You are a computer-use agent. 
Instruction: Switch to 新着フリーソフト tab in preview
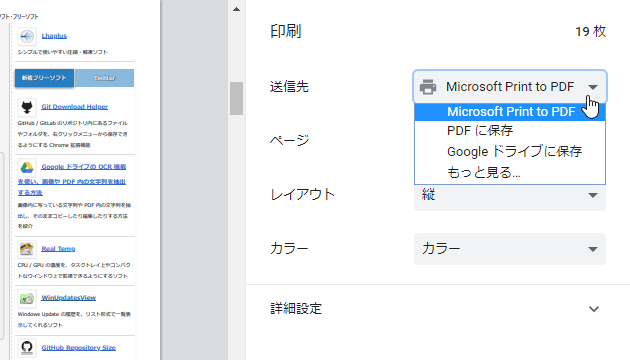44,78
